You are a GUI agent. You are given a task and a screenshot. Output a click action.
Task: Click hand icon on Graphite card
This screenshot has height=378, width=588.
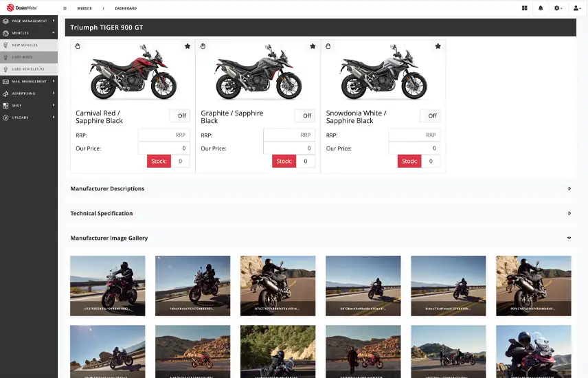coord(203,46)
